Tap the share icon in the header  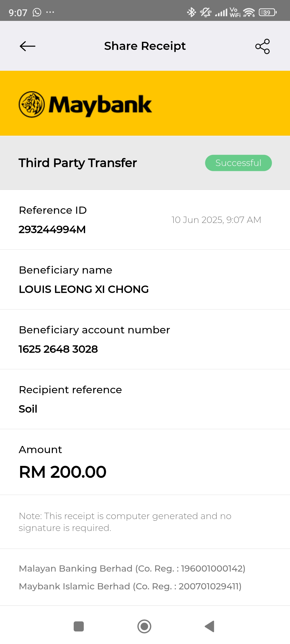[x=262, y=46]
